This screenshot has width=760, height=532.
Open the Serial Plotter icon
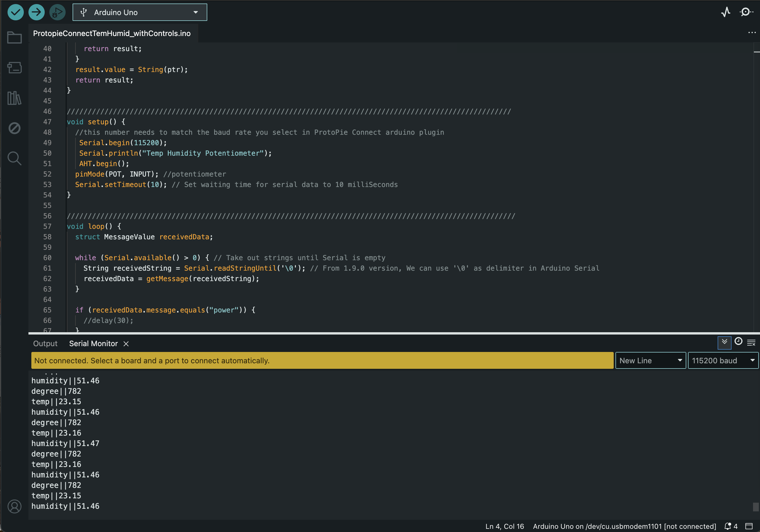tap(725, 12)
